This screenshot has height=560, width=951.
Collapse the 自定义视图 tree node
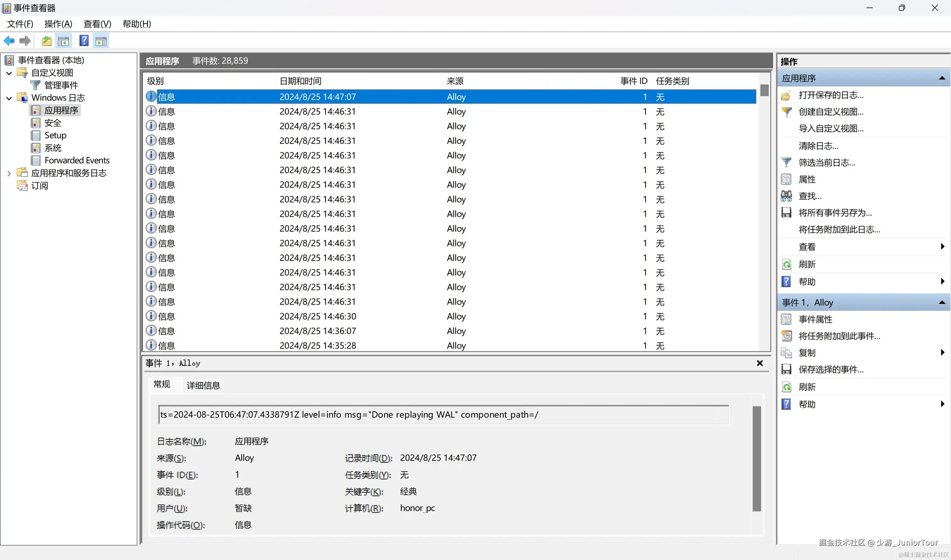click(x=9, y=73)
